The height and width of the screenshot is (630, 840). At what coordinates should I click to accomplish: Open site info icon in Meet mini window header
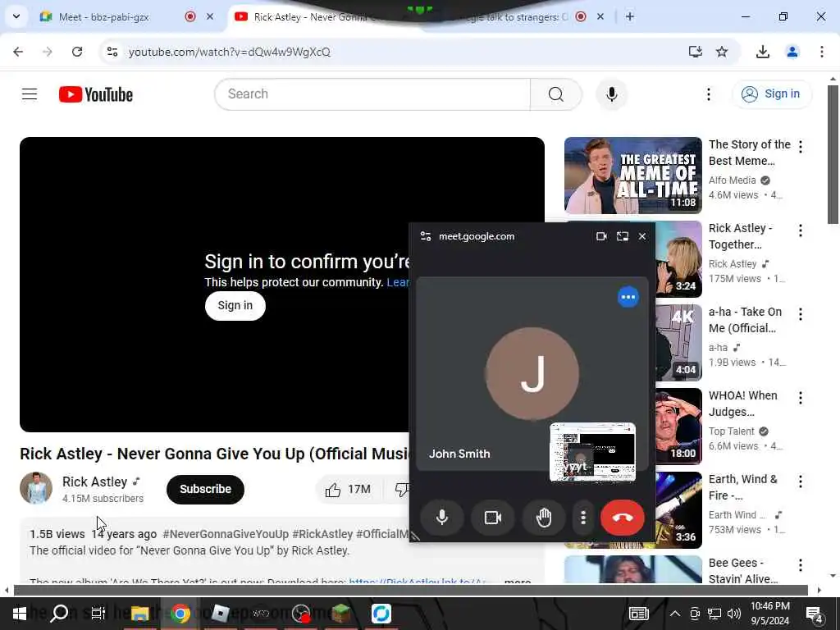[x=426, y=236]
